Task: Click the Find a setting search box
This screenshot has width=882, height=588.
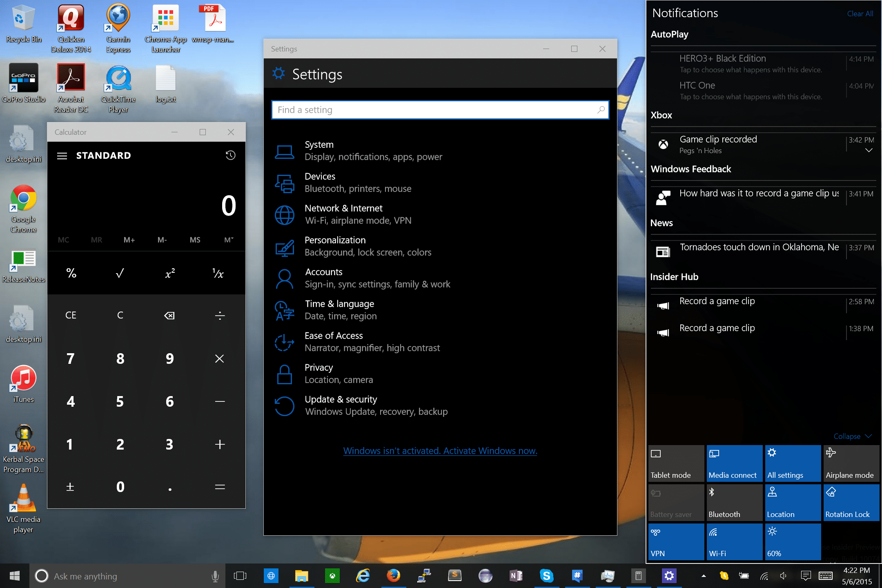Action: pyautogui.click(x=440, y=110)
